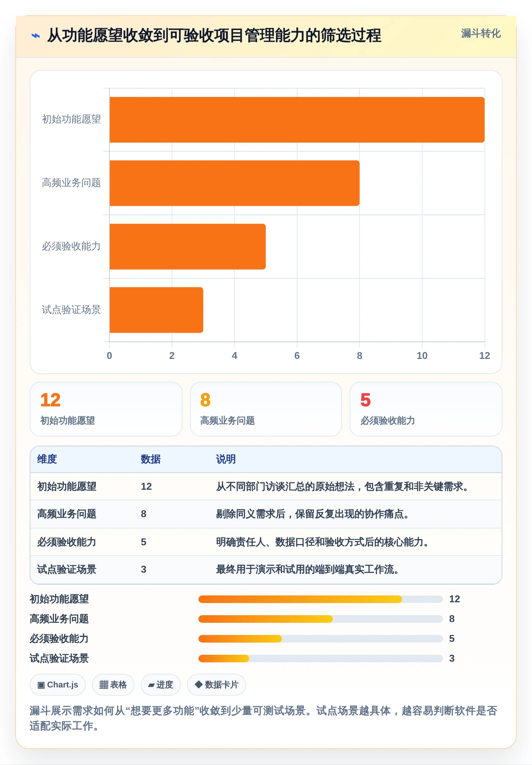This screenshot has width=532, height=765.
Task: Click the lightning icon beside the title
Action: tap(35, 36)
